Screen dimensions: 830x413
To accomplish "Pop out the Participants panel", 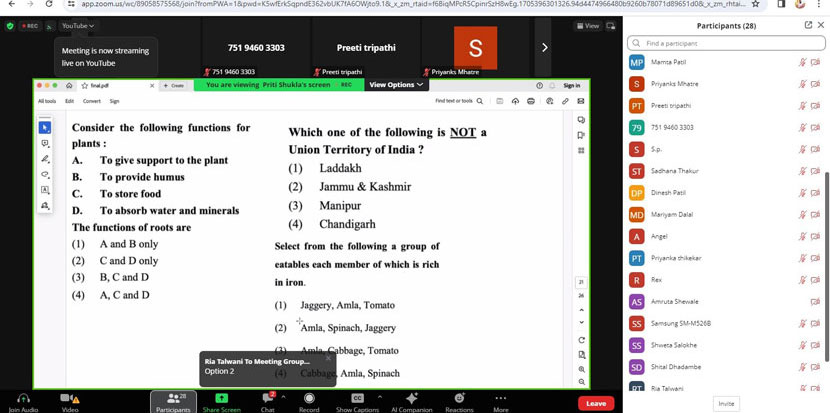I will coord(808,25).
